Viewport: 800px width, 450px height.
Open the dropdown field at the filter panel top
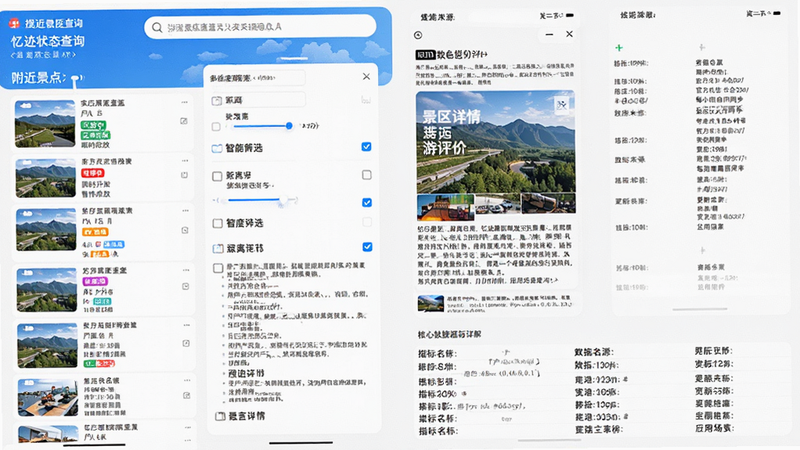pos(257,78)
